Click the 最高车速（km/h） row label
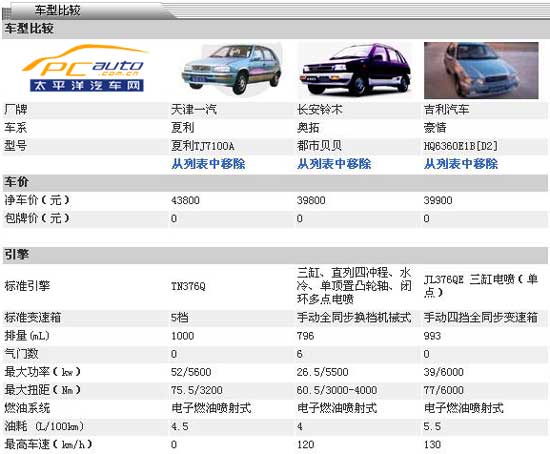The width and height of the screenshot is (550, 454). 48,445
